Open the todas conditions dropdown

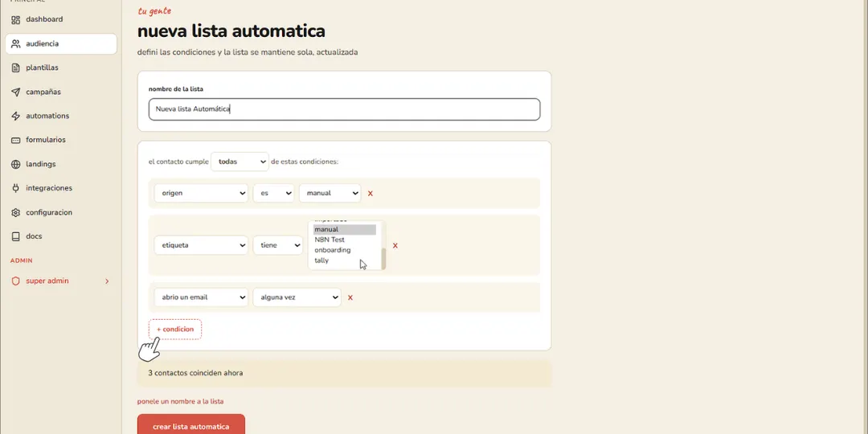[240, 162]
